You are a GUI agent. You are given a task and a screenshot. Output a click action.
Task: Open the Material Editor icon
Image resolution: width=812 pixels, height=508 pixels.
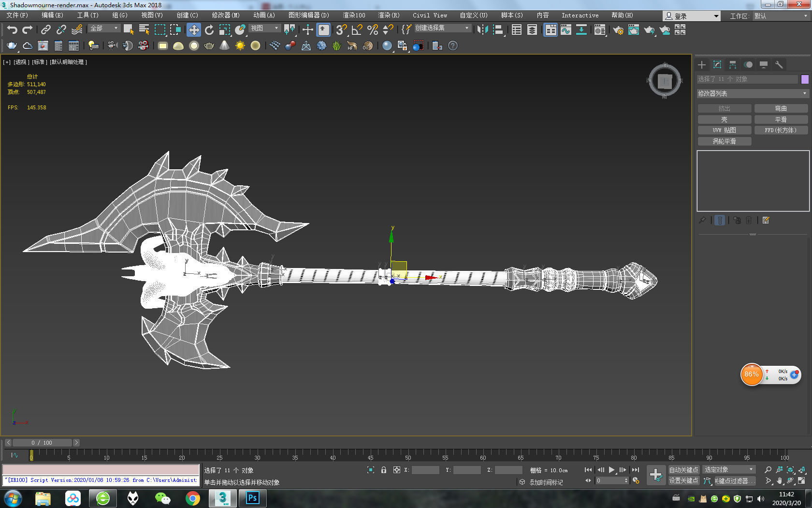(600, 30)
